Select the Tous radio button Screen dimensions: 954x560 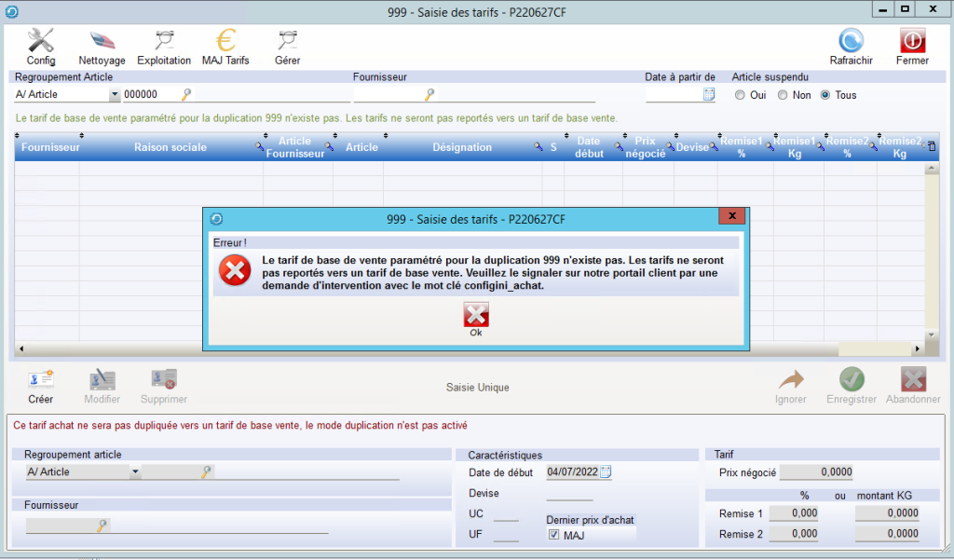click(x=825, y=95)
